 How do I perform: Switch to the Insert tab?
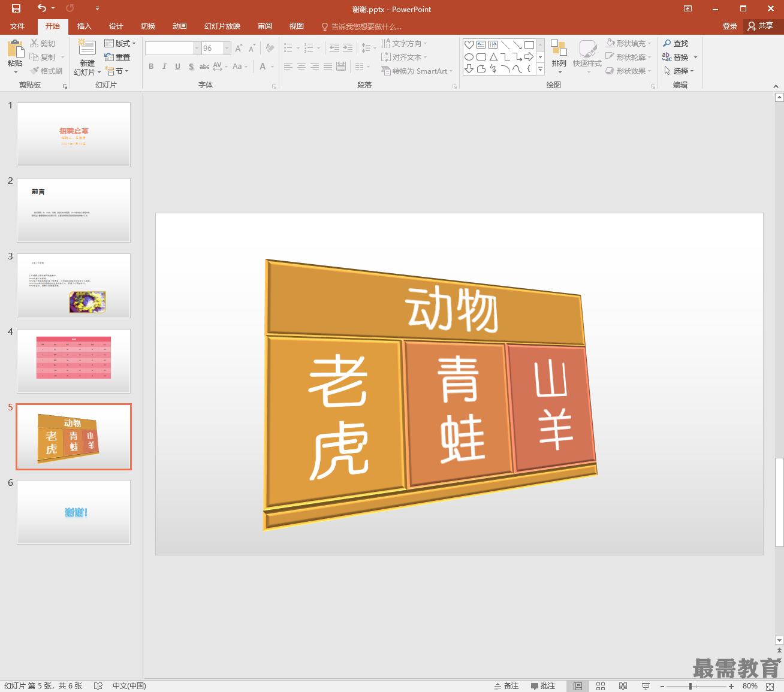coord(84,26)
